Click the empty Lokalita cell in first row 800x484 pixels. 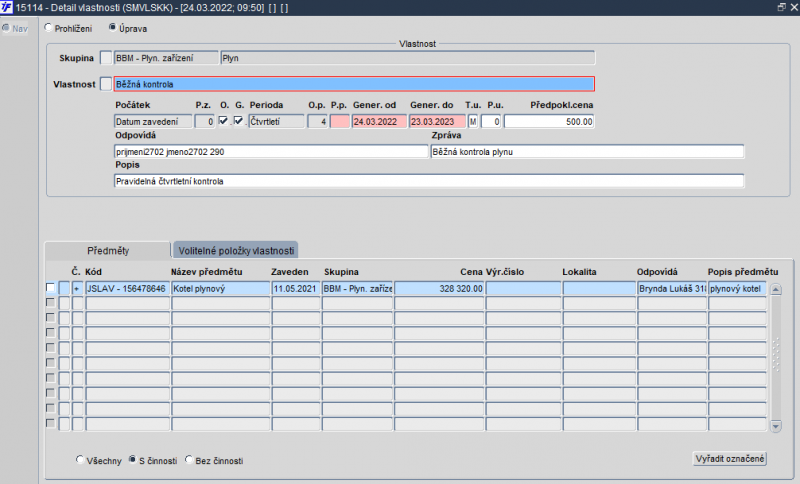599,288
